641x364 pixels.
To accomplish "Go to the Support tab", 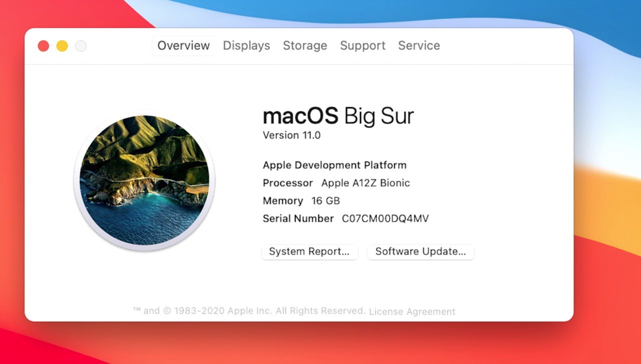I will click(363, 46).
